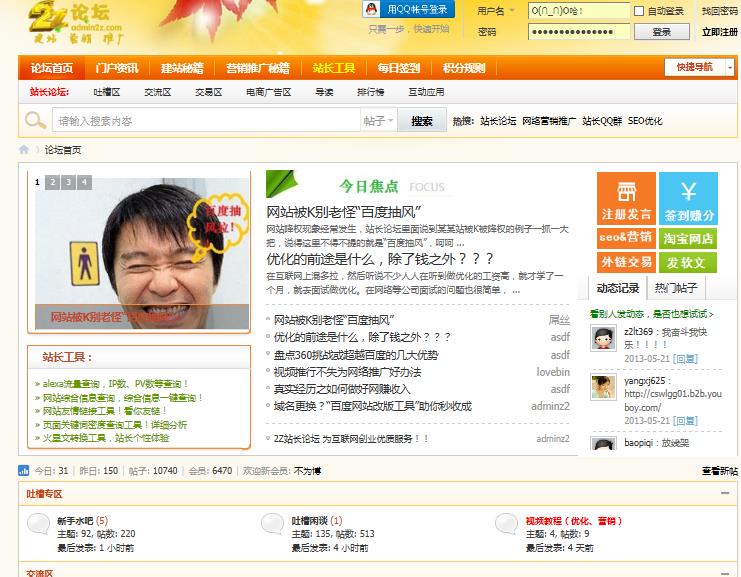The width and height of the screenshot is (741, 577).
Task: Open the z2lt369 user avatar
Action: click(x=603, y=338)
